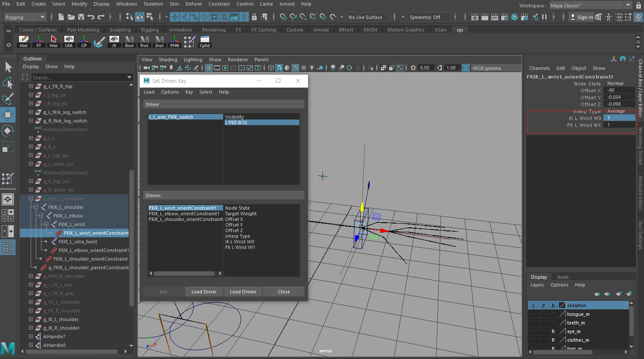This screenshot has height=359, width=644.
Task: Toggle the P button on tongue_m layer
Action: coord(543,314)
